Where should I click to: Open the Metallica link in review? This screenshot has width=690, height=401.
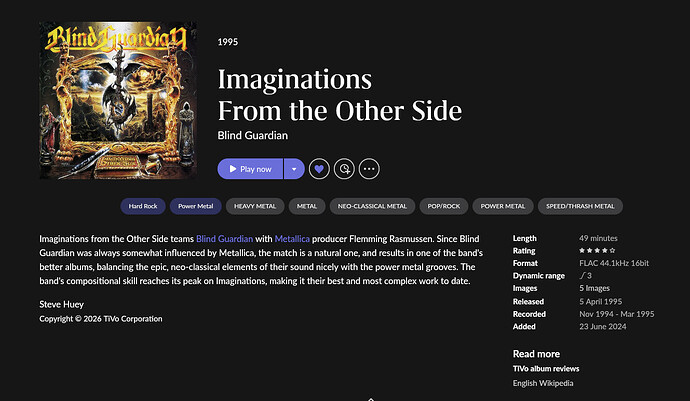[292, 239]
